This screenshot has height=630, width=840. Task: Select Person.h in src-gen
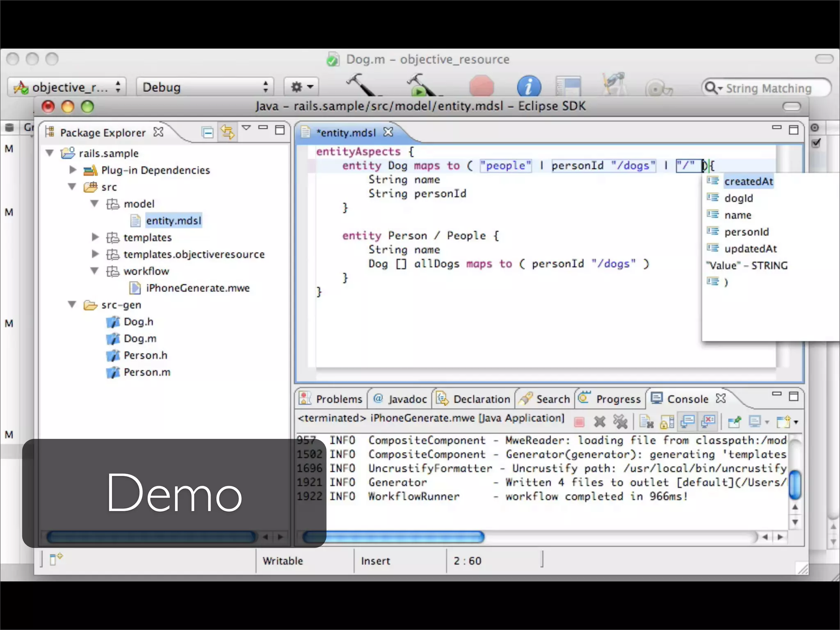click(145, 355)
